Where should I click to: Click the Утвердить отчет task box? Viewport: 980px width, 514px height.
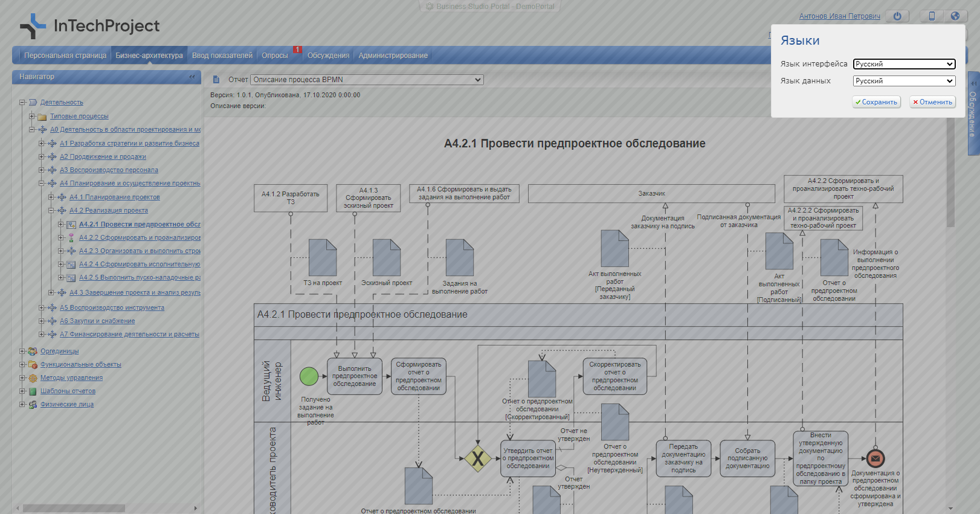click(528, 458)
